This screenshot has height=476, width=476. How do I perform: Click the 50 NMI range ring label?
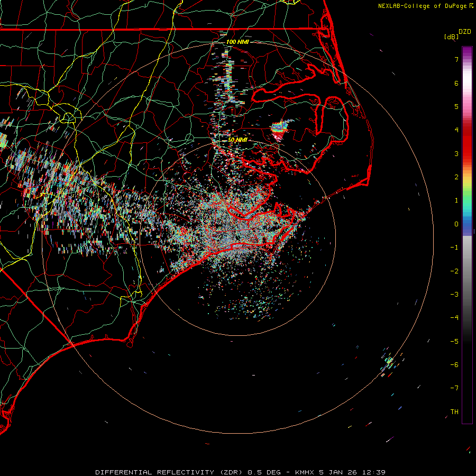point(237,140)
